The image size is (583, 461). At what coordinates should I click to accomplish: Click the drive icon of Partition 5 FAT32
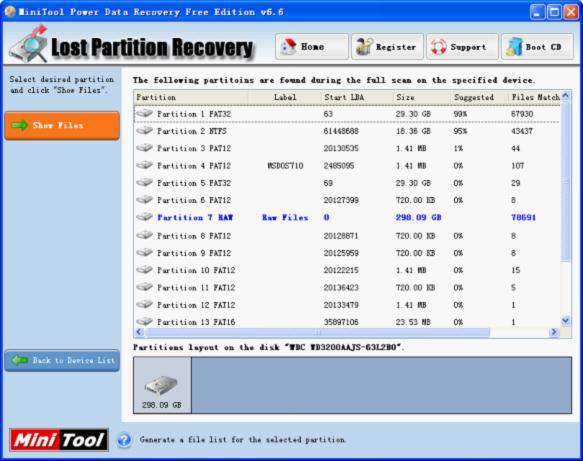tap(145, 183)
